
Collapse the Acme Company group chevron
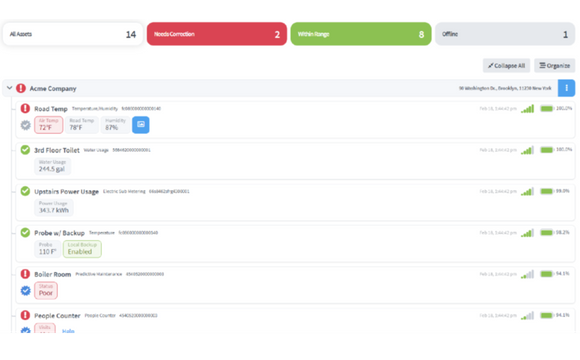pyautogui.click(x=10, y=88)
